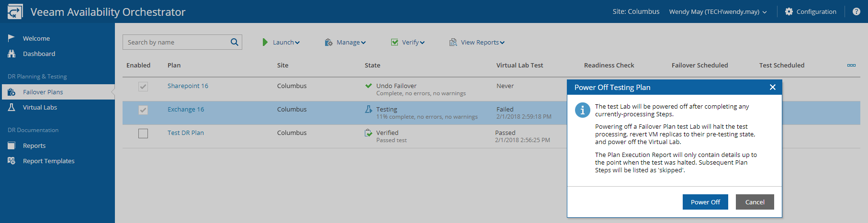Click the Veeam Availability Orchestrator logo icon

(x=15, y=11)
